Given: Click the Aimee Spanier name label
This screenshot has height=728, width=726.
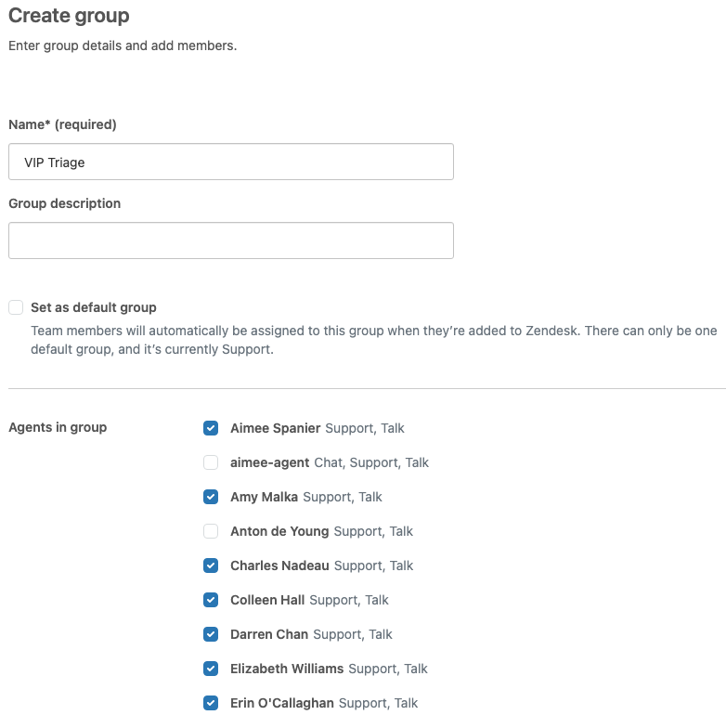Looking at the screenshot, I should point(275,428).
